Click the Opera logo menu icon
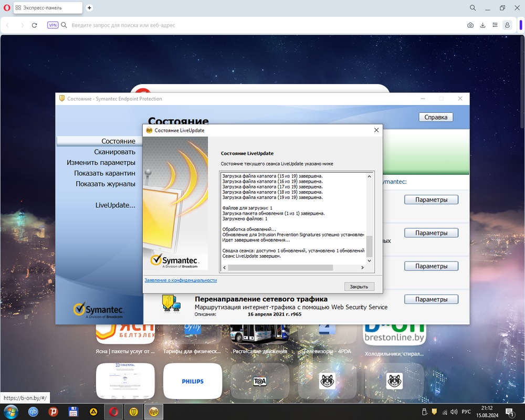 (x=7, y=8)
